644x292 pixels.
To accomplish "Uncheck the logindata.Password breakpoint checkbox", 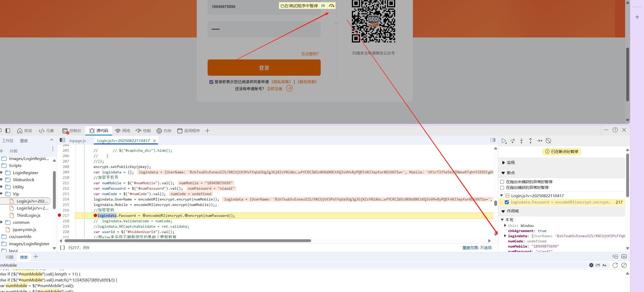I will point(507,202).
